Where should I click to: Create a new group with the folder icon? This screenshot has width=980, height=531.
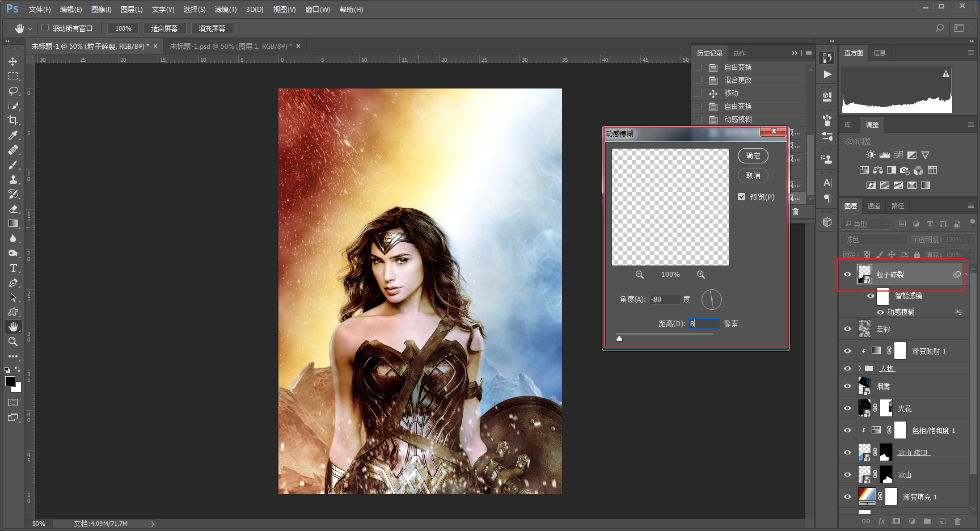coord(927,521)
